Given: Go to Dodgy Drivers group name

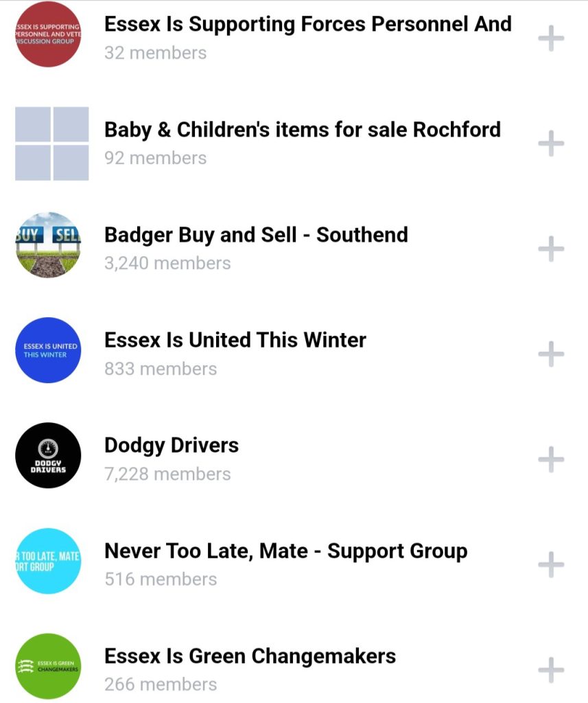Looking at the screenshot, I should [x=172, y=446].
